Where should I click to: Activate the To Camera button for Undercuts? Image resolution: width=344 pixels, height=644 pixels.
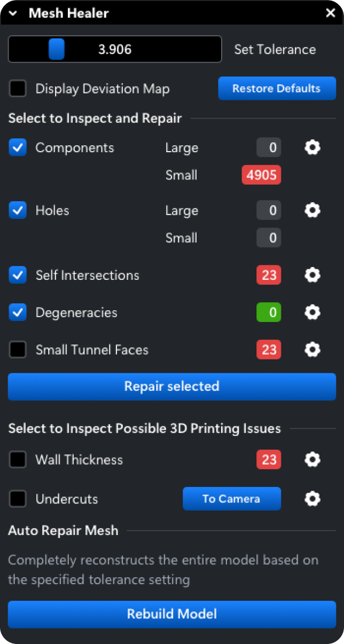(231, 498)
